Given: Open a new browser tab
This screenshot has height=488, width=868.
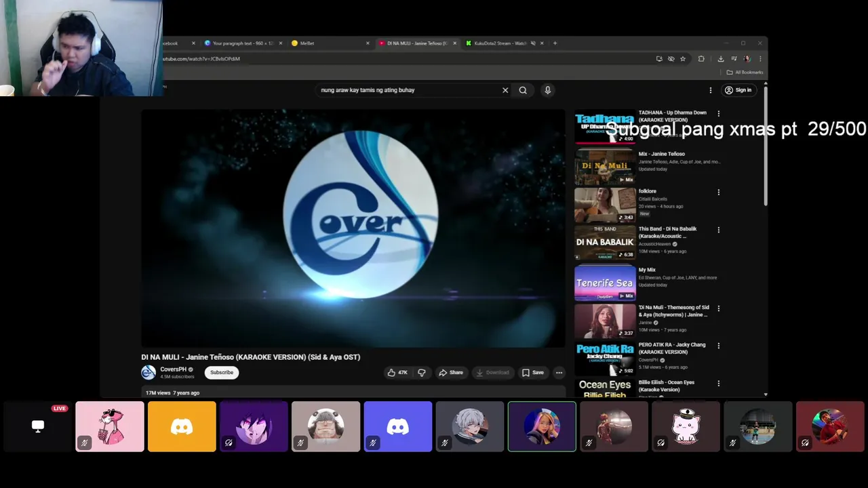Looking at the screenshot, I should coord(555,43).
